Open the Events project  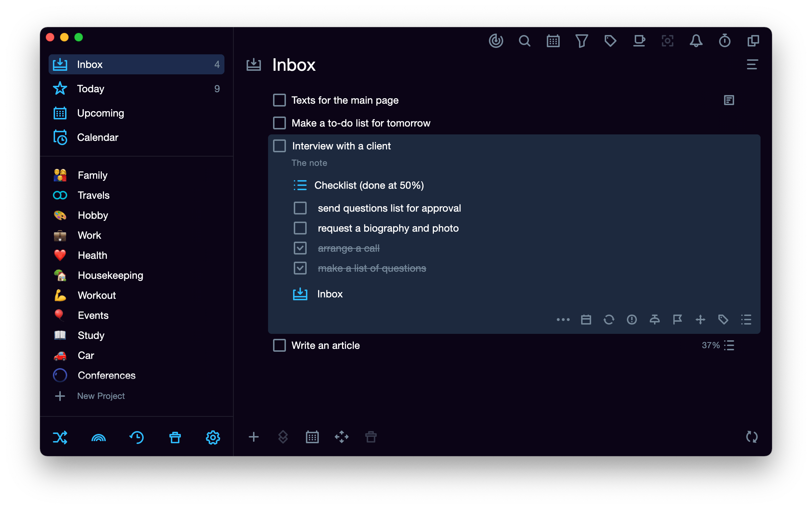click(137, 315)
